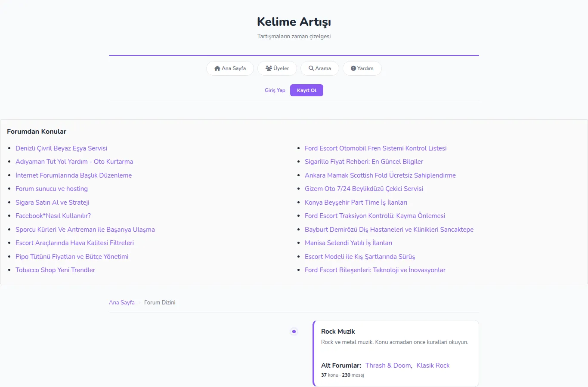Select Forum Dizini in the breadcrumb
This screenshot has height=387, width=588.
pyautogui.click(x=160, y=303)
